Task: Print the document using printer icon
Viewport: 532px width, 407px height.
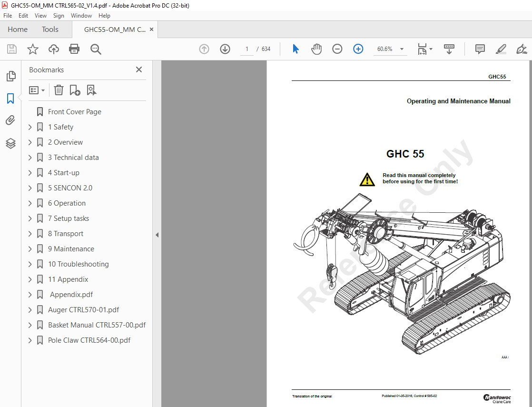Action: click(74, 49)
